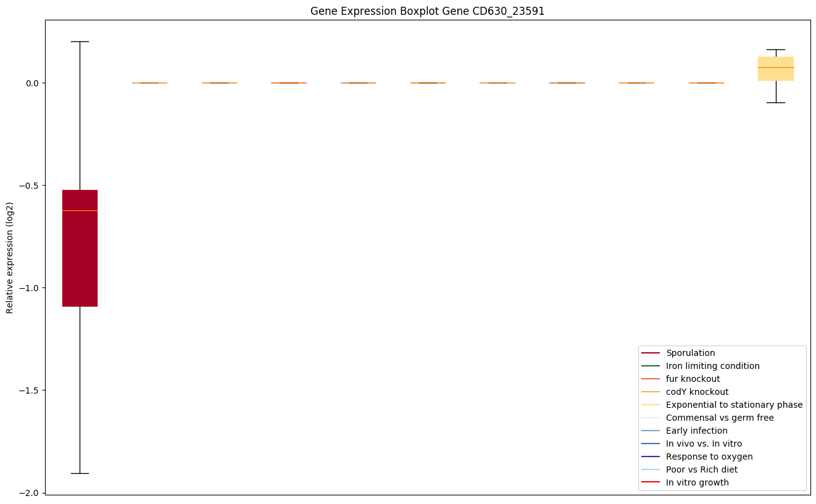Click the Response to oxygen legend label
The image size is (816, 504).
click(x=709, y=456)
